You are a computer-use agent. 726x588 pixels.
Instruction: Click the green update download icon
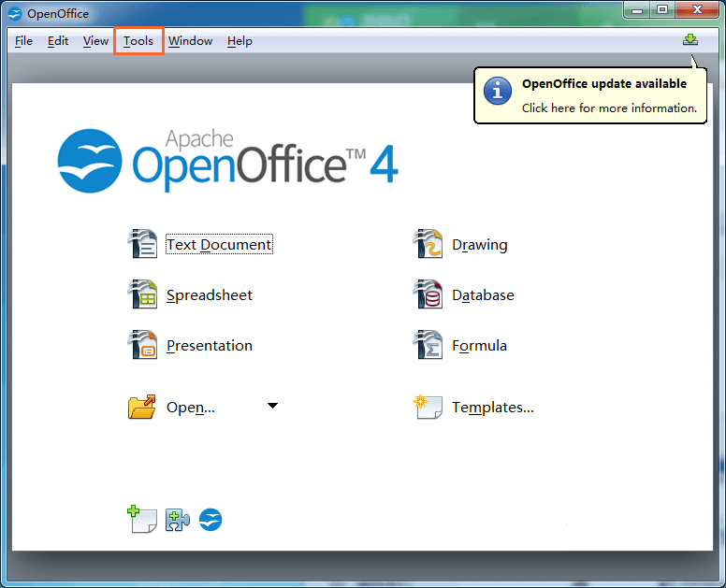tap(690, 40)
